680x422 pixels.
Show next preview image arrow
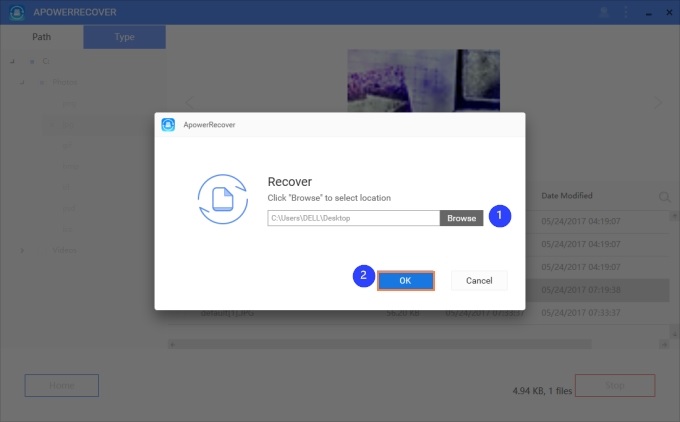click(658, 103)
